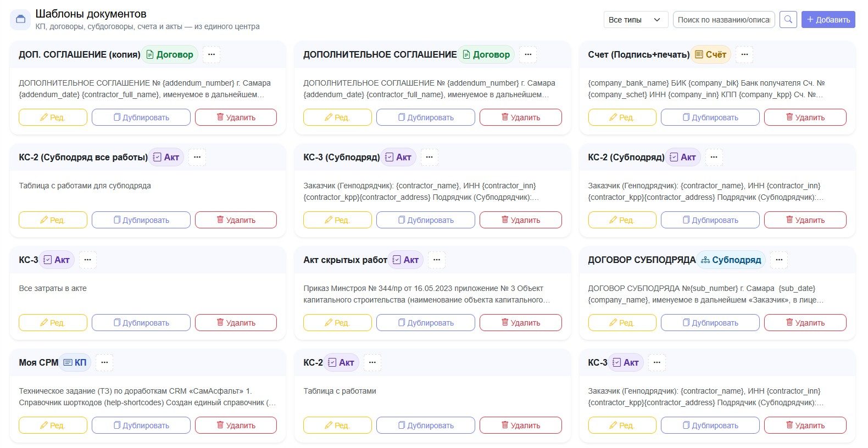Viewport: 868px width, 448px height.
Task: Open ellipsis menu on Счет (Подпись+печать) card
Action: click(x=744, y=54)
